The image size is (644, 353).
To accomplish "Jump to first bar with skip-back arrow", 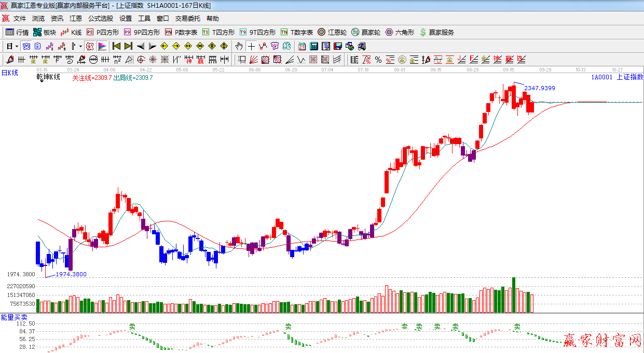I will coord(117,46).
